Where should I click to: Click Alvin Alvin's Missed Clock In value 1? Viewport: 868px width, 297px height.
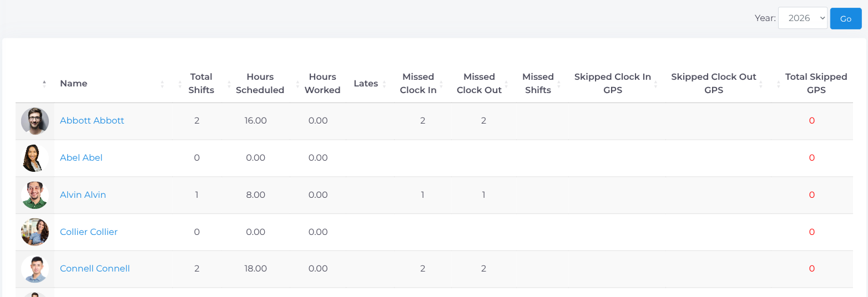point(422,194)
